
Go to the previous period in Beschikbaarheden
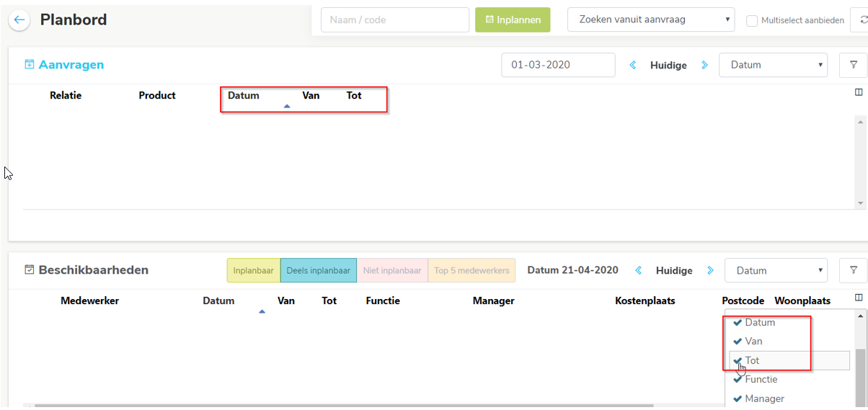(639, 270)
